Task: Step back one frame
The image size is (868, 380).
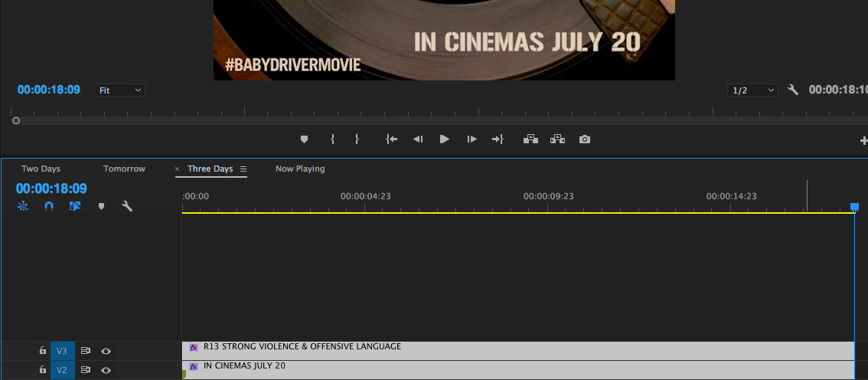Action: point(418,139)
